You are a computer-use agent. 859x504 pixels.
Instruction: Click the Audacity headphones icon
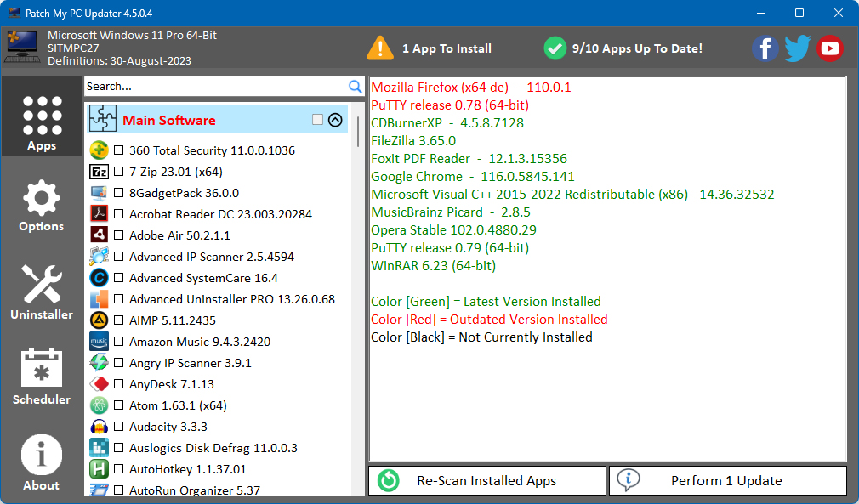click(x=100, y=427)
